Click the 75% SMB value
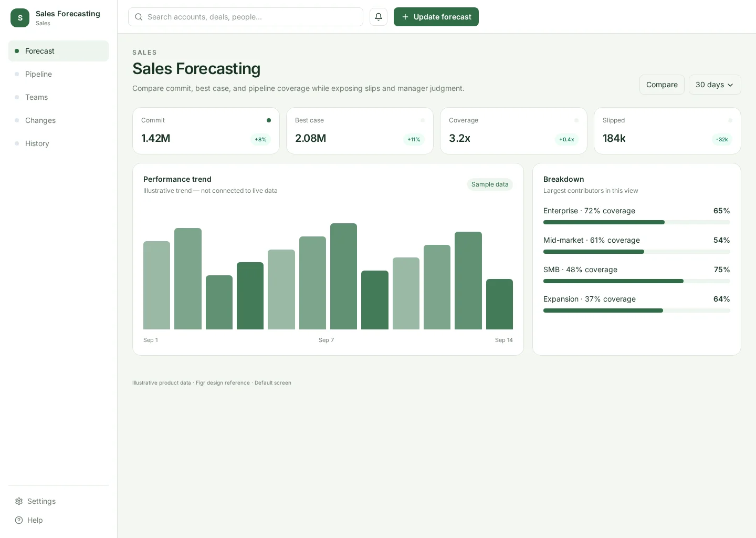Image resolution: width=756 pixels, height=538 pixels. click(722, 270)
